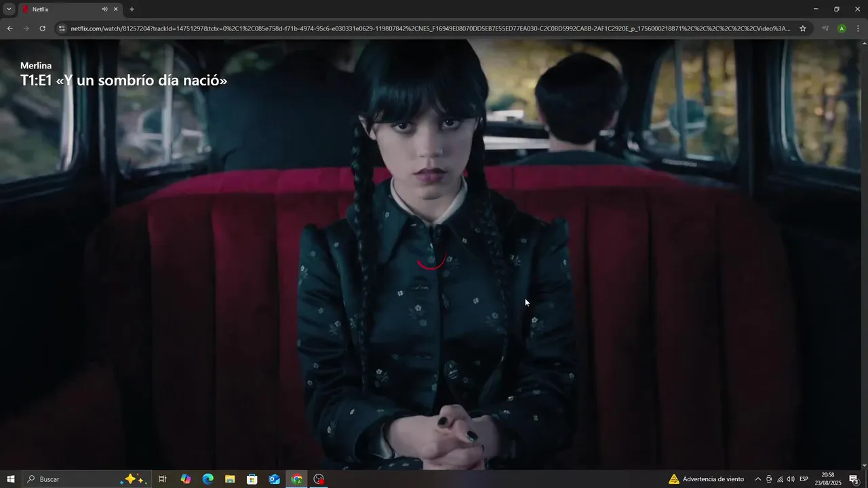868x488 pixels.
Task: Open Microsoft Edge from the taskbar
Action: pyautogui.click(x=208, y=479)
